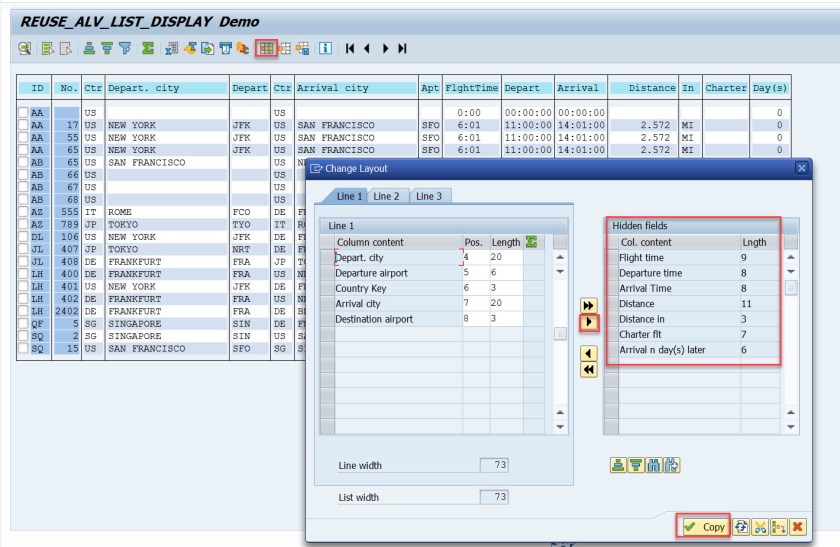Screen dimensions: 840x547
Task: Click sort ascending icon below Hidden fields
Action: tap(618, 465)
